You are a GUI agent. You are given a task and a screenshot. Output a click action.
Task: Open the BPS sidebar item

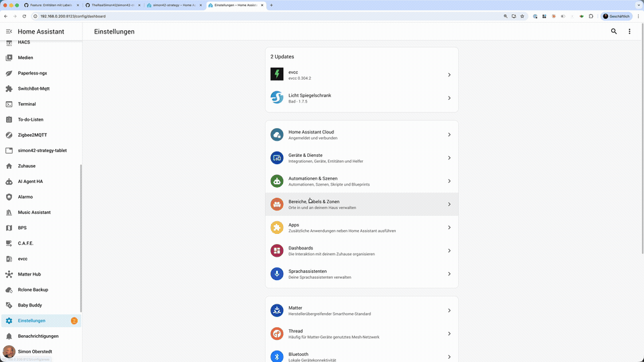coord(41,228)
